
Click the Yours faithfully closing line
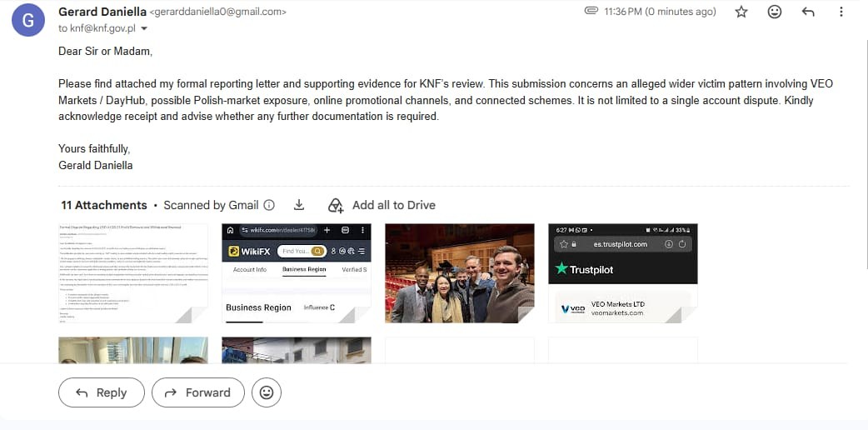[94, 149]
